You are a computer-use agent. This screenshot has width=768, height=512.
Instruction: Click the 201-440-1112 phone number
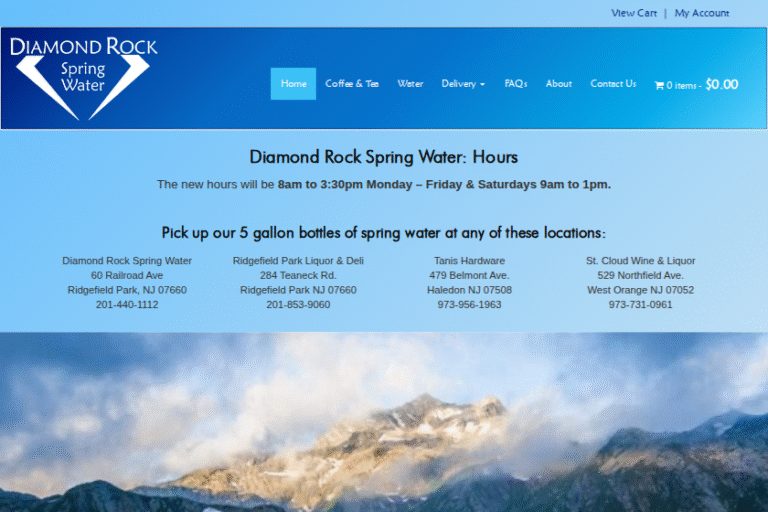click(127, 305)
